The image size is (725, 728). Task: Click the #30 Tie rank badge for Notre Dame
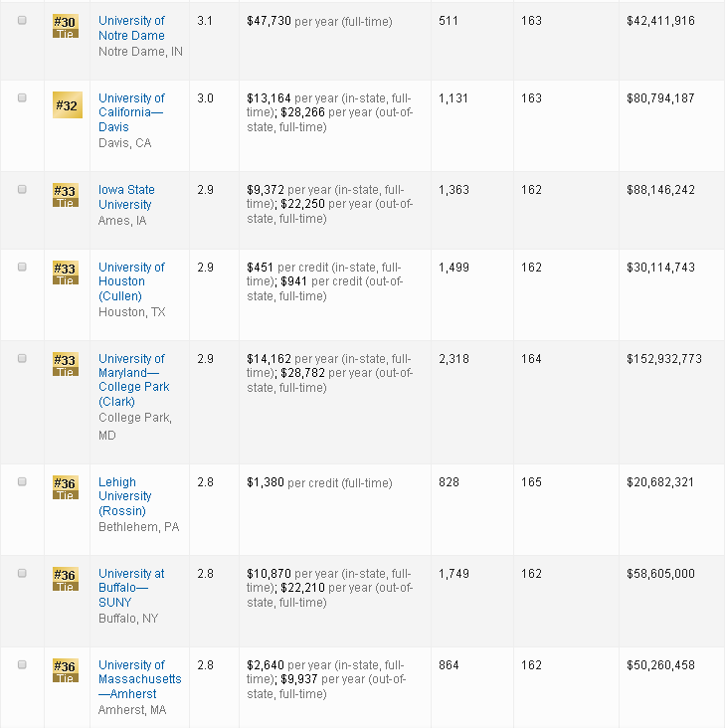coord(65,27)
